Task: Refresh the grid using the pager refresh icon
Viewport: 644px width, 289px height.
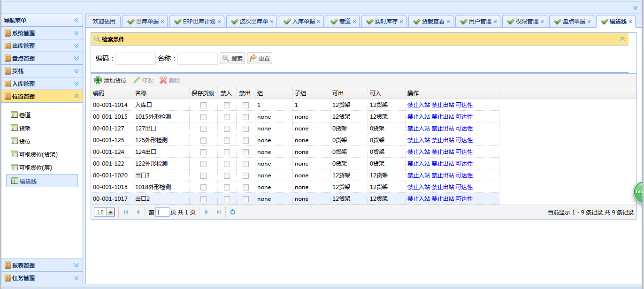Action: (233, 212)
